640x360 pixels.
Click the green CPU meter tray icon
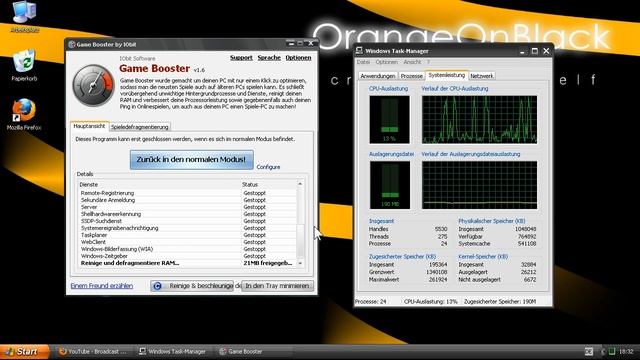[612, 351]
